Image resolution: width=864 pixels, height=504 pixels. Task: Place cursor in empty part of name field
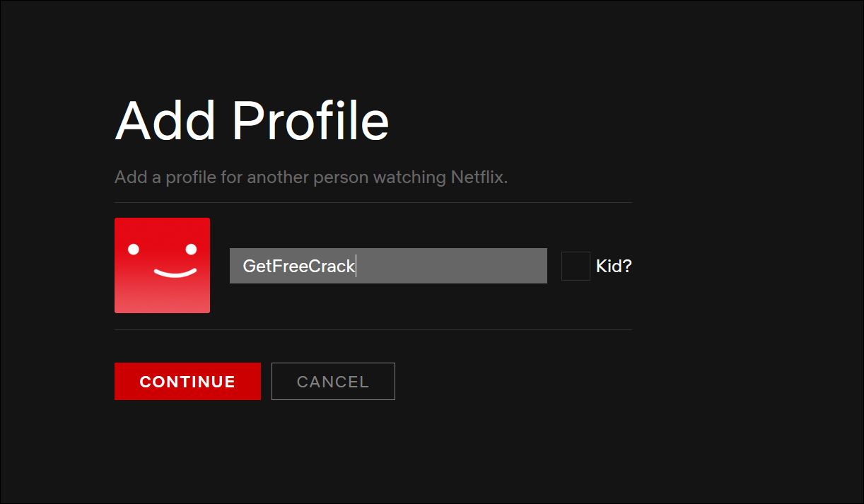453,266
